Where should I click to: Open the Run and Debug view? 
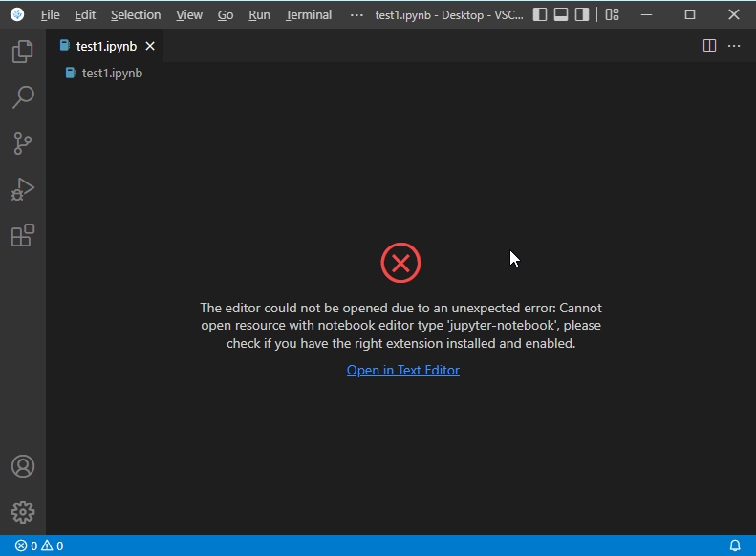(23, 189)
